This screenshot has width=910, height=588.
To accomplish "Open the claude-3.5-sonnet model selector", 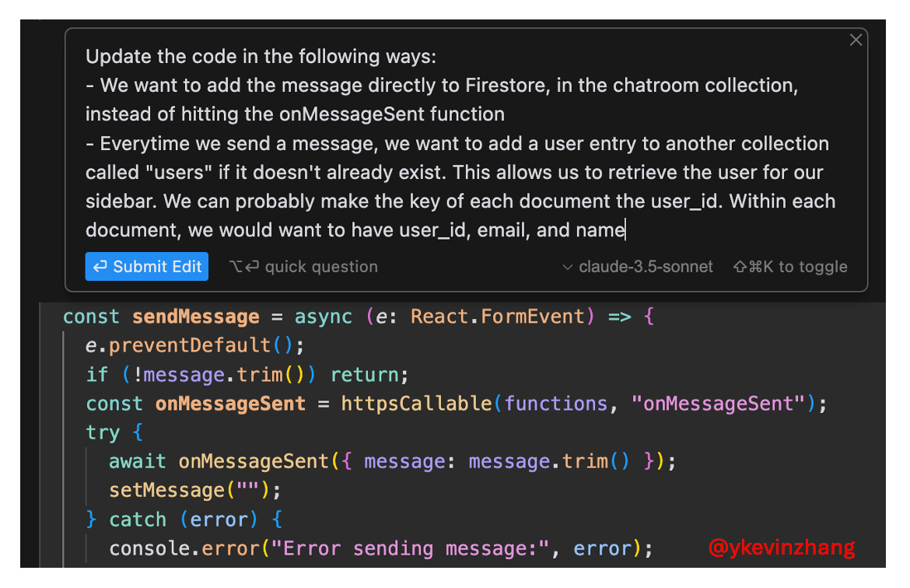I will pos(646,266).
